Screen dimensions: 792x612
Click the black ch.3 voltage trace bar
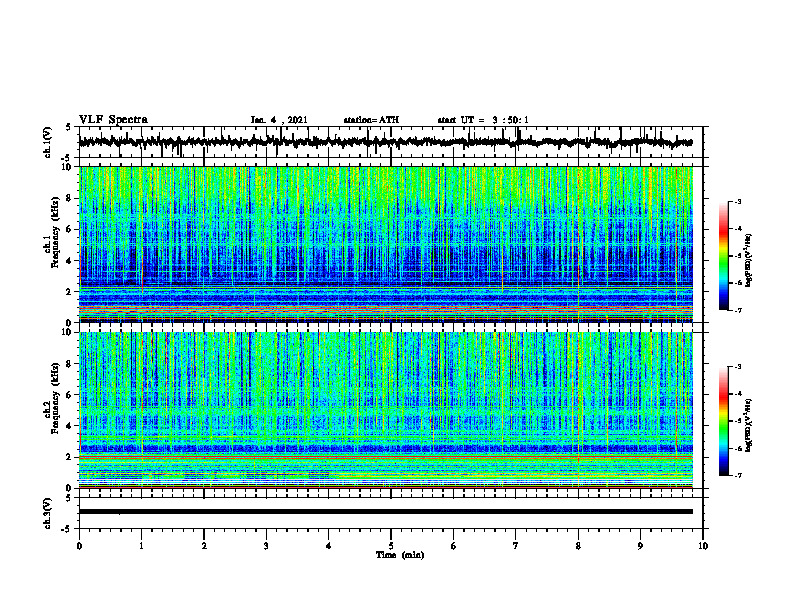tap(385, 512)
